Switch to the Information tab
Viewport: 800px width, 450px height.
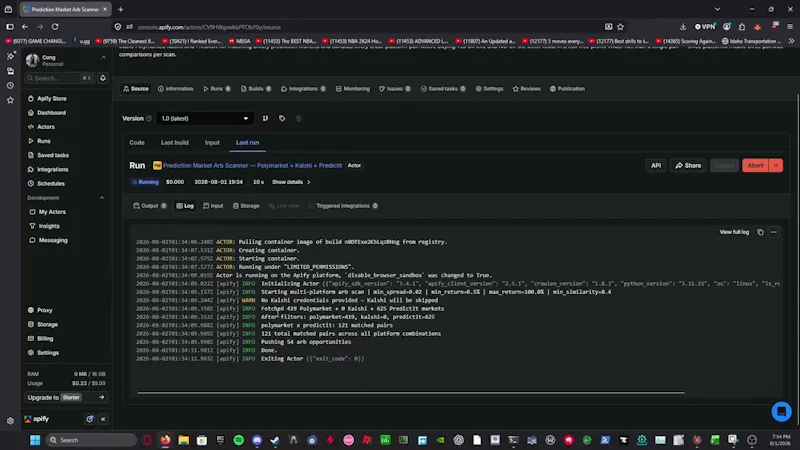pyautogui.click(x=176, y=89)
